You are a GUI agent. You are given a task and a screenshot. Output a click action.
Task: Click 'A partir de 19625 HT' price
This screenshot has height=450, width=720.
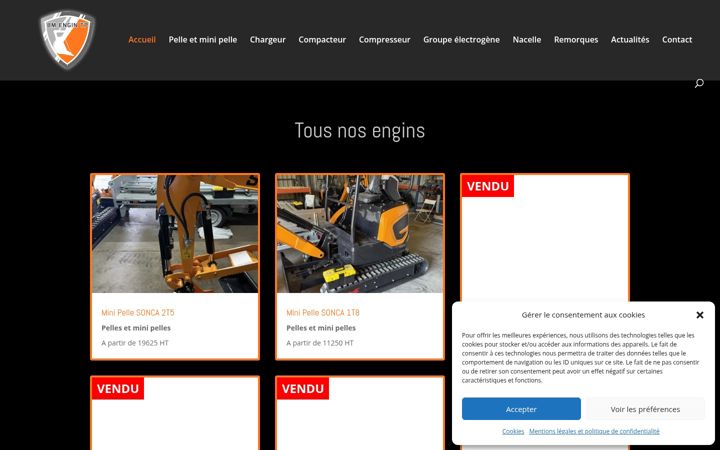tap(135, 343)
